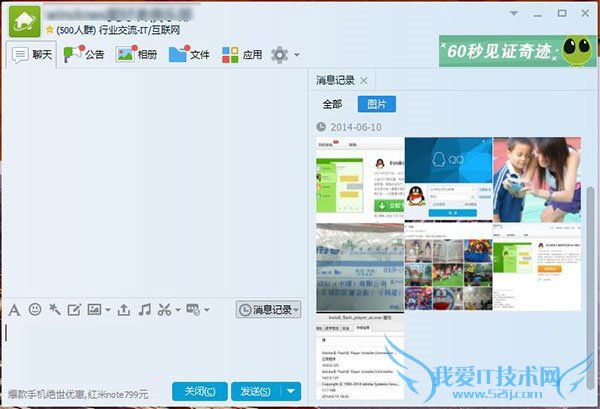Click the send picture icon
Viewport: 600px width, 409px height.
click(x=94, y=309)
